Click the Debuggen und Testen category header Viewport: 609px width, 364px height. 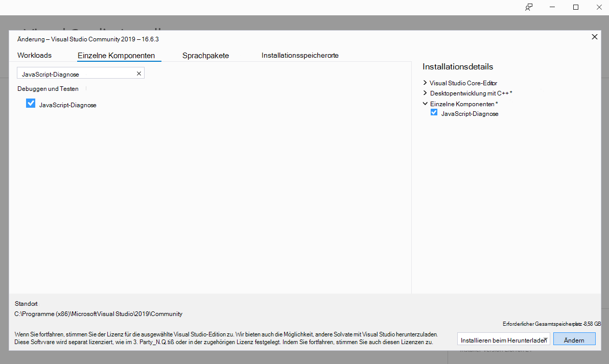[x=48, y=88]
